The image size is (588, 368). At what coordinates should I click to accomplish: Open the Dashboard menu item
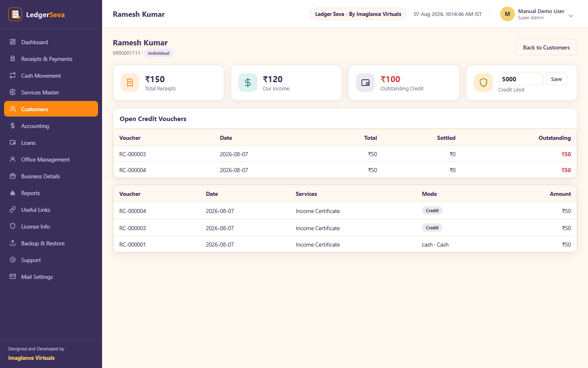pos(51,42)
